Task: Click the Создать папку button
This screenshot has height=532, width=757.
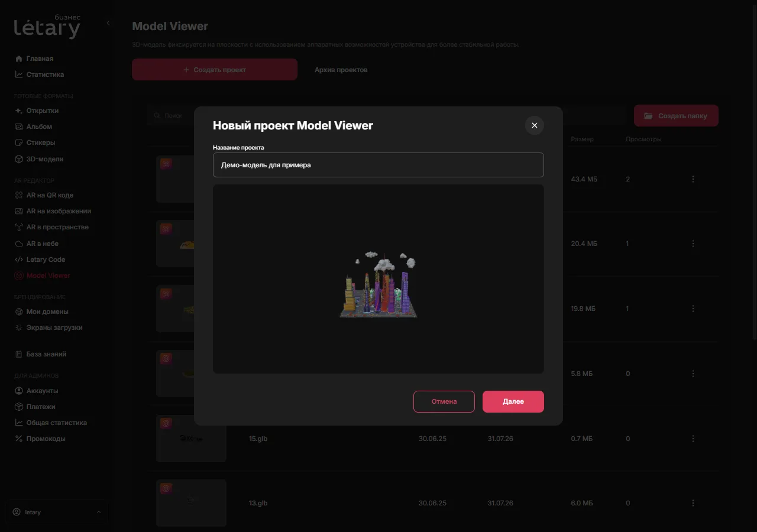Action: click(676, 116)
